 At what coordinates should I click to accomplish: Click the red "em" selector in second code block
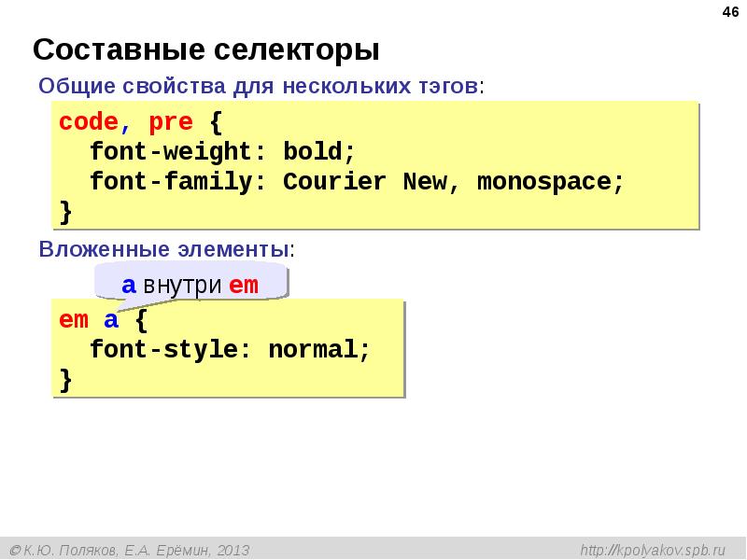(74, 320)
